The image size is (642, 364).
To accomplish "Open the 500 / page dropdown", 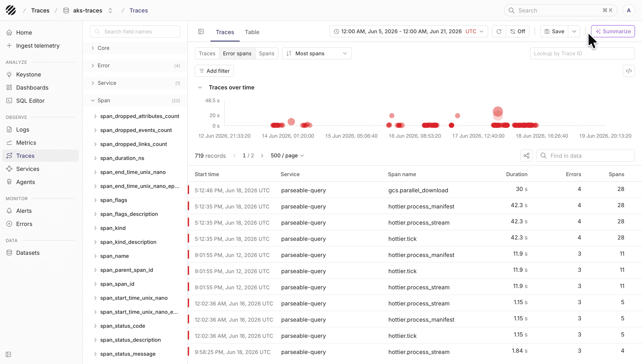I will point(287,156).
